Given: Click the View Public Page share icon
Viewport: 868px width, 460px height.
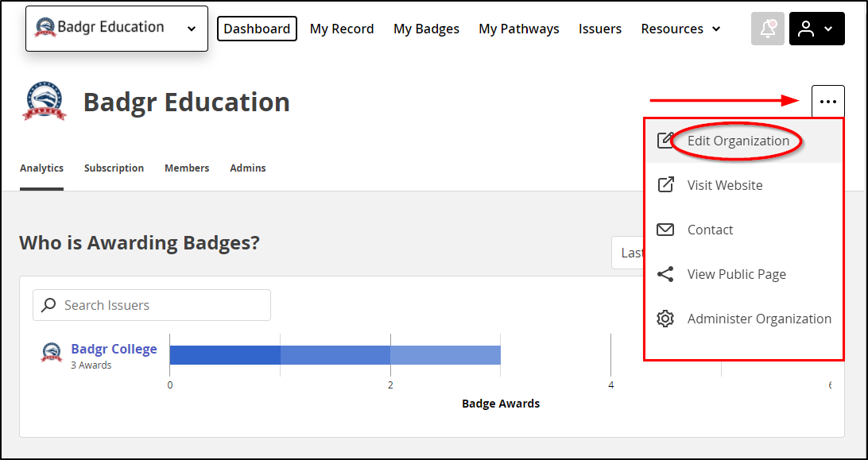Looking at the screenshot, I should click(665, 274).
